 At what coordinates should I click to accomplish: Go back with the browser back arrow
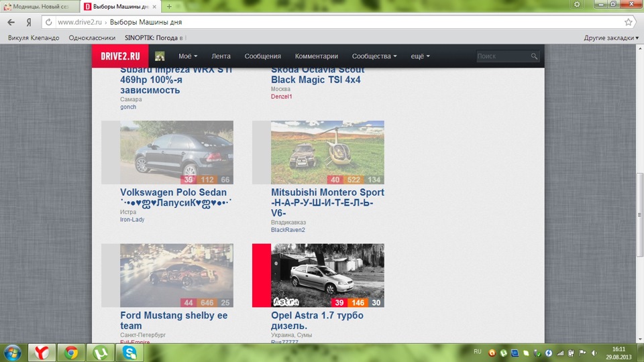tap(11, 22)
